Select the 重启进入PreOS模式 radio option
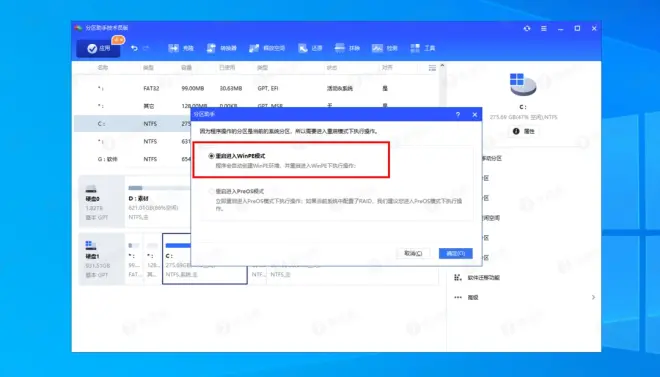Viewport: 660px width, 377px height. click(212, 191)
